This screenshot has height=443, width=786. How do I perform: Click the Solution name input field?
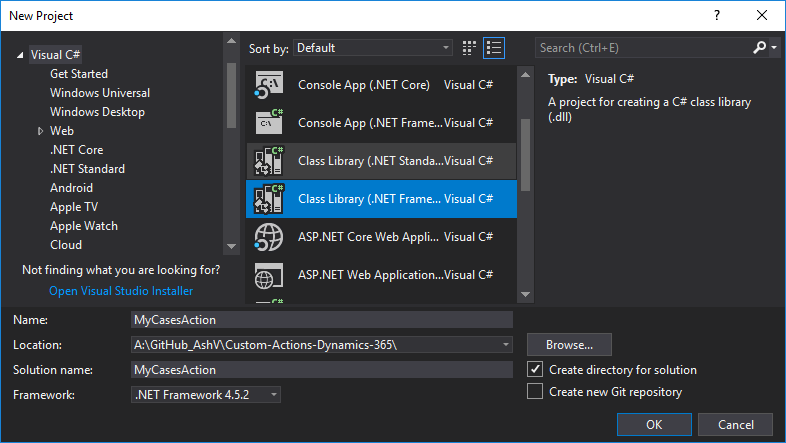pyautogui.click(x=322, y=370)
